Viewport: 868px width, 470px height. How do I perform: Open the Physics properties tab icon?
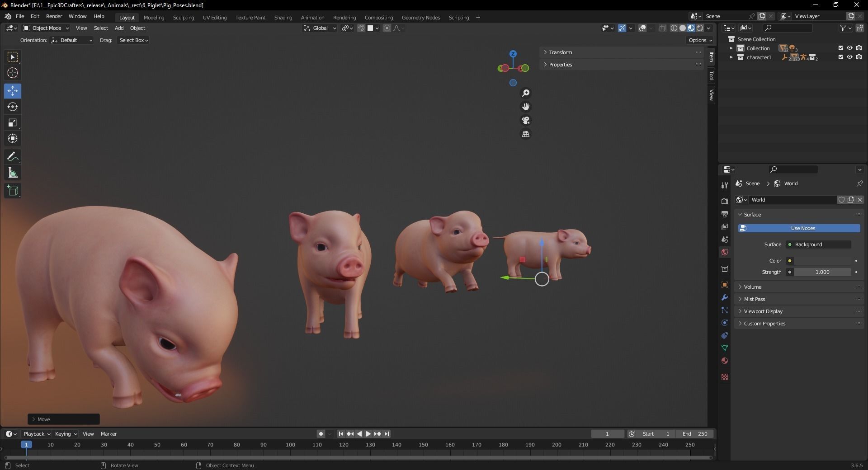click(725, 323)
